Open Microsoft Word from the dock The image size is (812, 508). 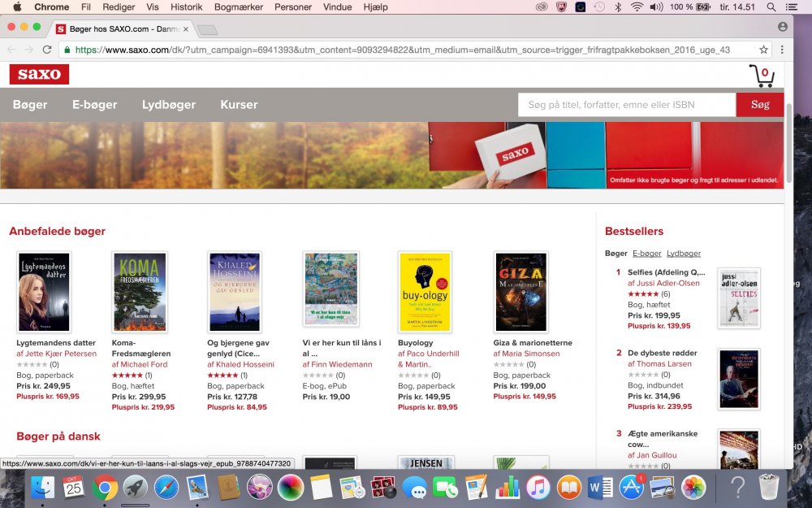click(600, 487)
